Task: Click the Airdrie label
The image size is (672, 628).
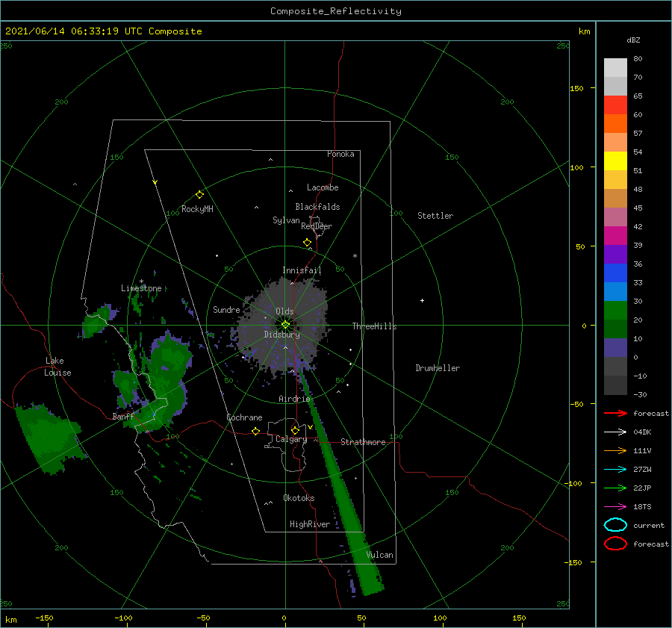Action: [x=294, y=399]
